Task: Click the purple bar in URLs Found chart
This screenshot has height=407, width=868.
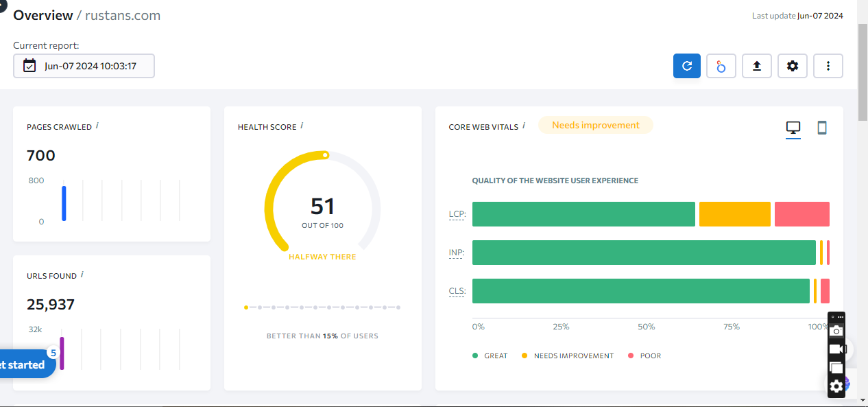Action: (62, 353)
